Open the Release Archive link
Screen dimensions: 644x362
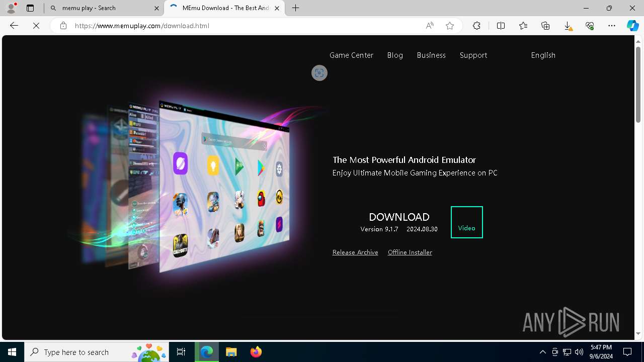pos(355,252)
